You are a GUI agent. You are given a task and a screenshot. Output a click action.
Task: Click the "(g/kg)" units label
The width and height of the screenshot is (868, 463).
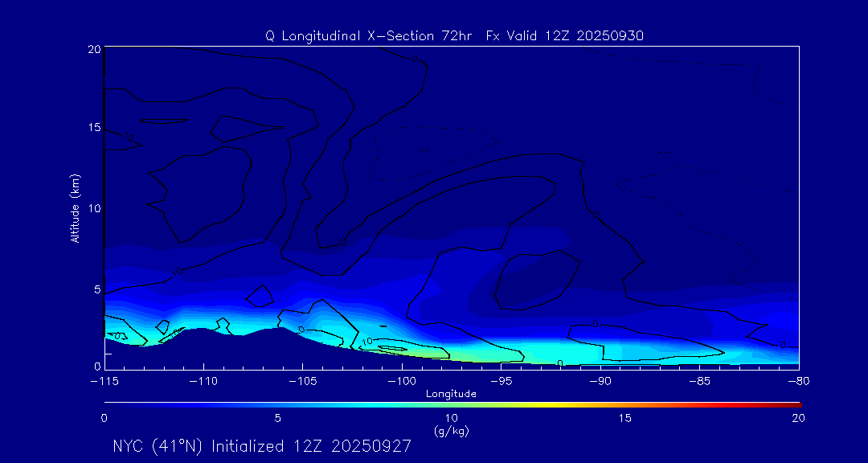451,431
